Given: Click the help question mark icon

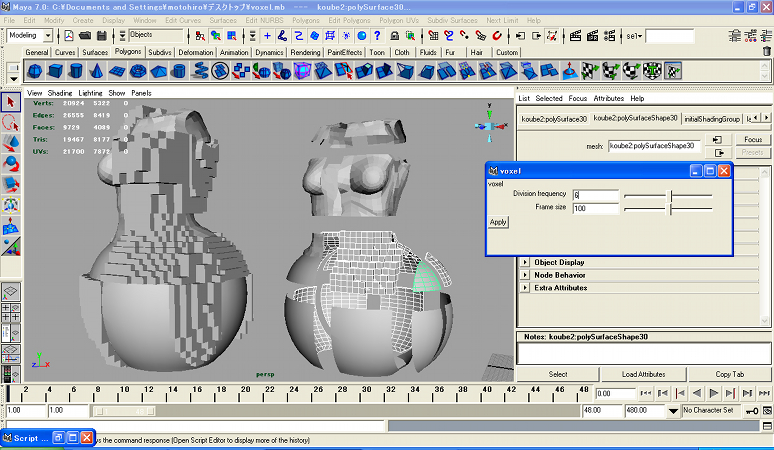Looking at the screenshot, I should point(378,36).
